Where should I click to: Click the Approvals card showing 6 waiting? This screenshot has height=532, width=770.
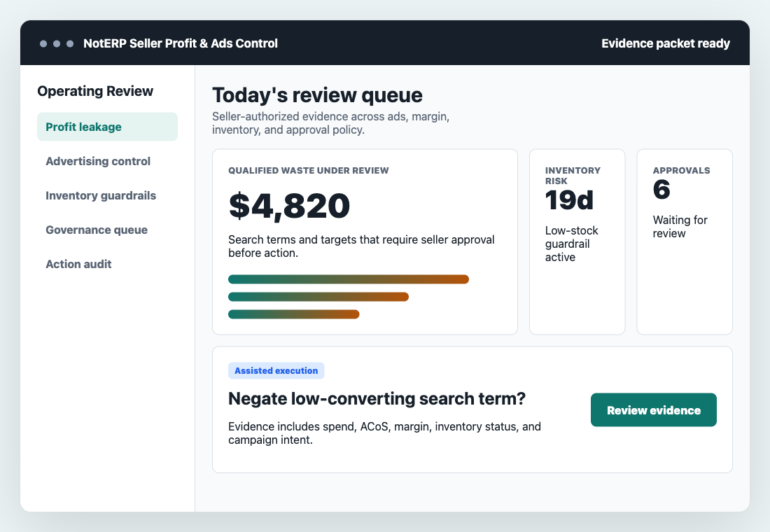(684, 241)
